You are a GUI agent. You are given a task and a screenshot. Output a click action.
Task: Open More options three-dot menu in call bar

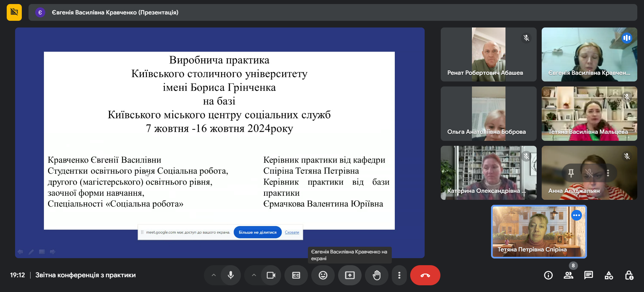click(x=399, y=275)
